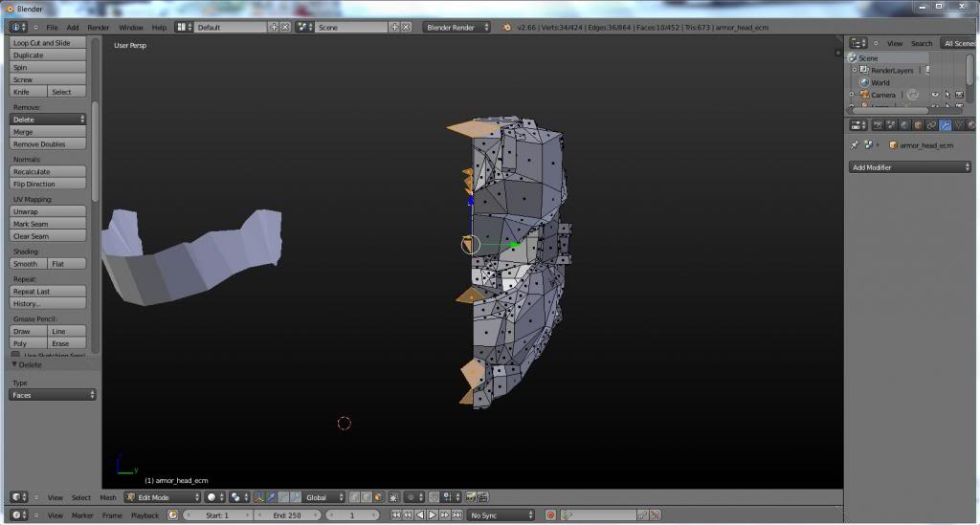Open snap element type selector
This screenshot has width=980, height=525.
point(452,497)
